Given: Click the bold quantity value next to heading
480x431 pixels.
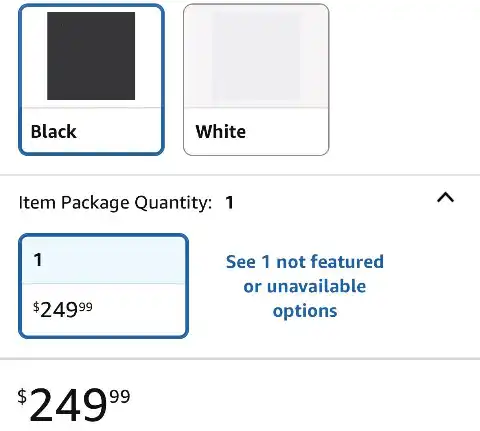Looking at the screenshot, I should click(x=229, y=202).
